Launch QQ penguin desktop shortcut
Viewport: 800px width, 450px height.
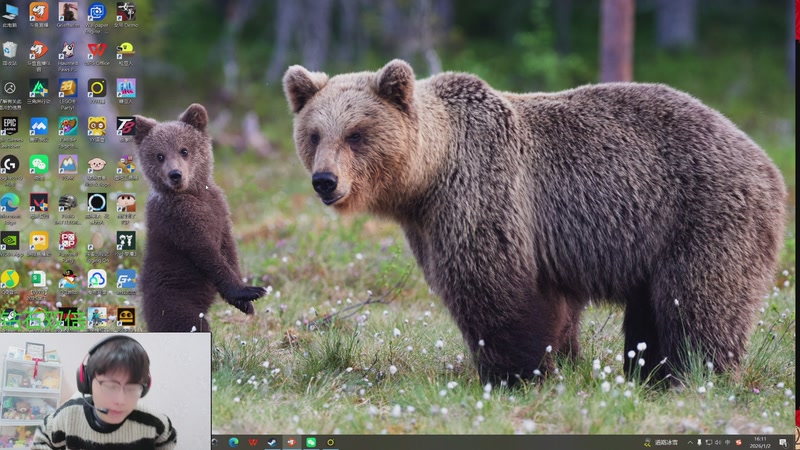point(68,282)
